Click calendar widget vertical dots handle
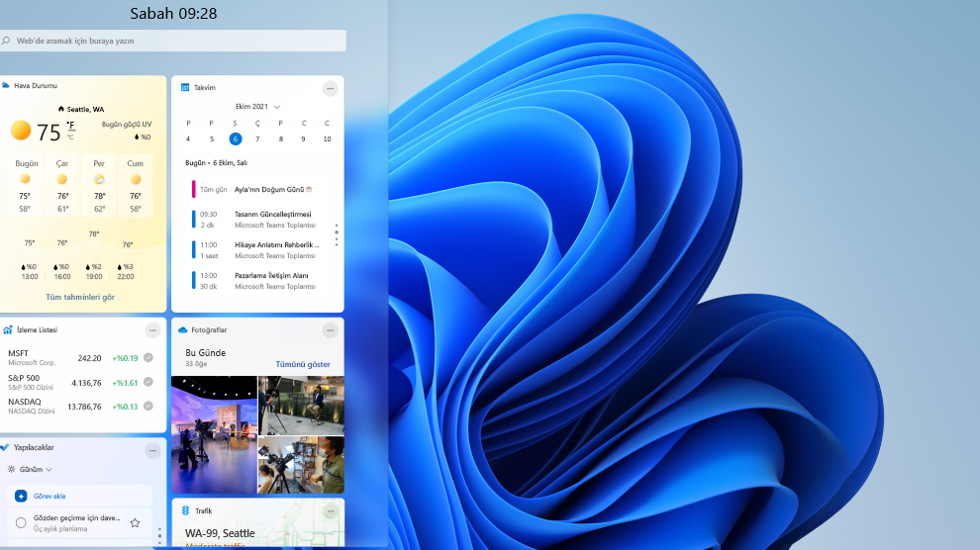The image size is (980, 550). click(337, 234)
